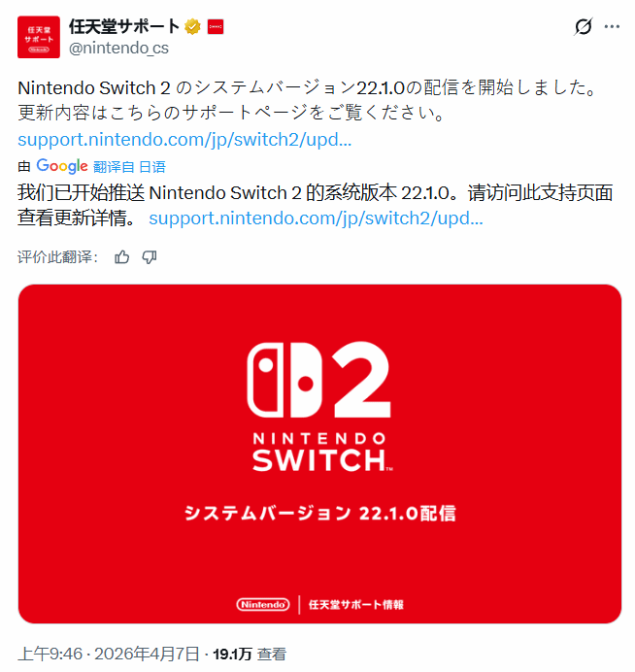
Task: Open the 任天堂サポート display name
Action: [124, 26]
